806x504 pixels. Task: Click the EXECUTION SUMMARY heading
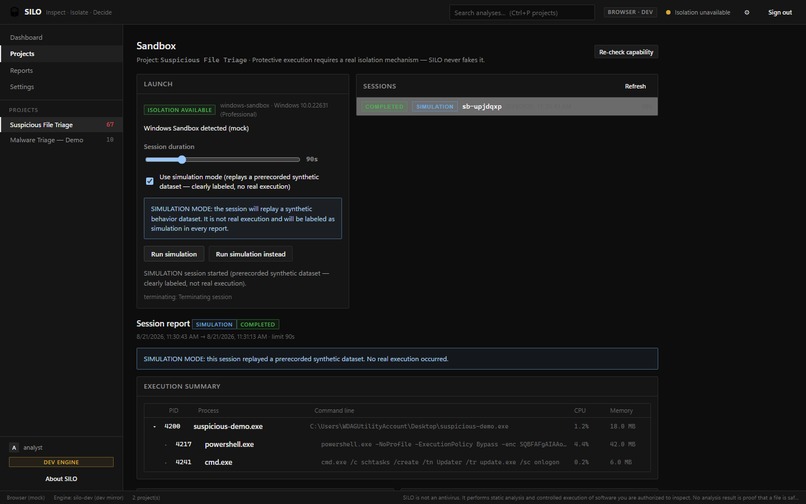pos(182,386)
